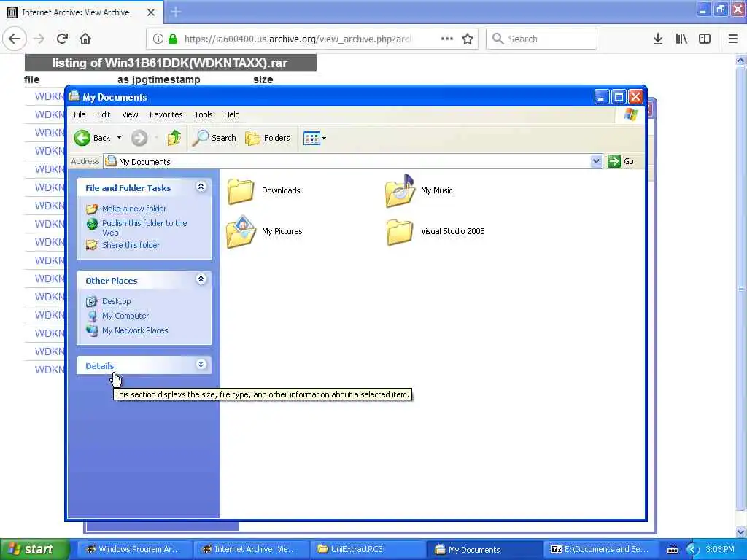This screenshot has height=560, width=747.
Task: Toggle Firefox sidebar icon
Action: tap(705, 39)
